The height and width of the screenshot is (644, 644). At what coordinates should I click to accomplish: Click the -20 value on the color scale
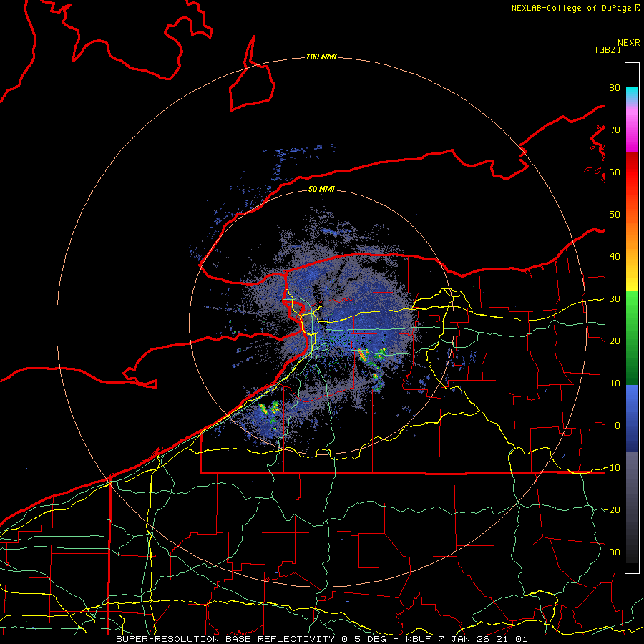tap(612, 509)
